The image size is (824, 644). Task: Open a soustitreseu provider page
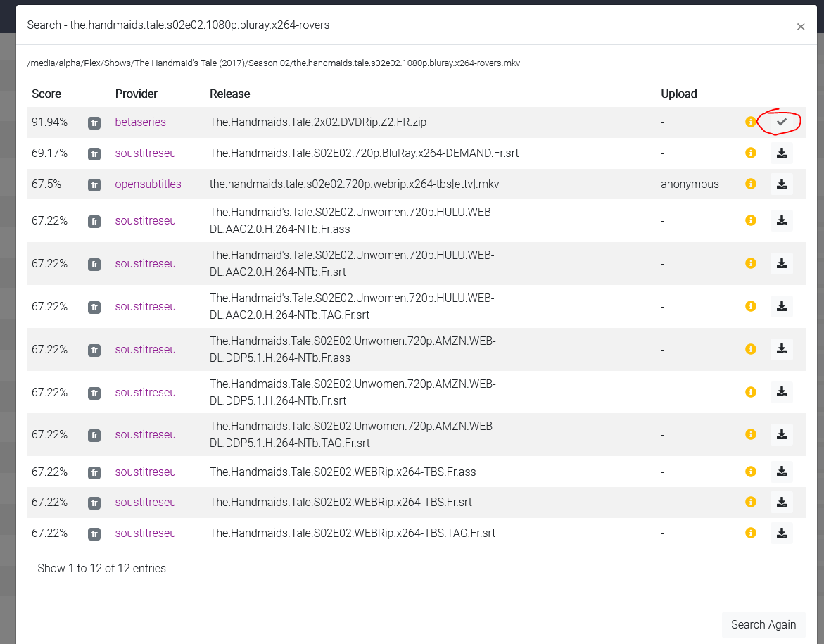[x=145, y=153]
